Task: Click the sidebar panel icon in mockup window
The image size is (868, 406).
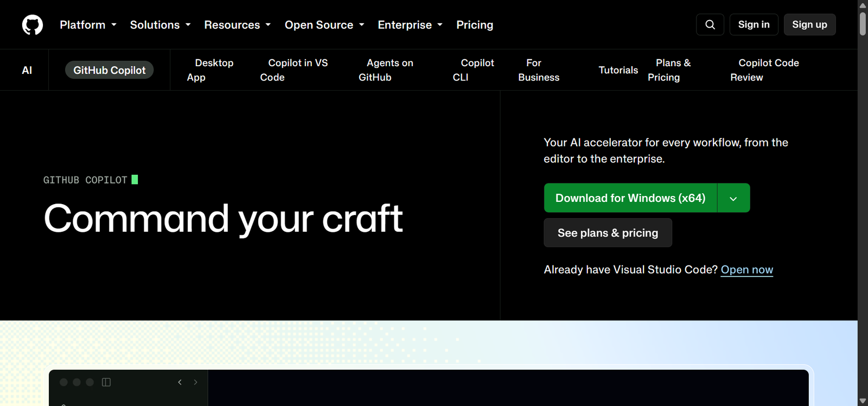Action: point(106,382)
